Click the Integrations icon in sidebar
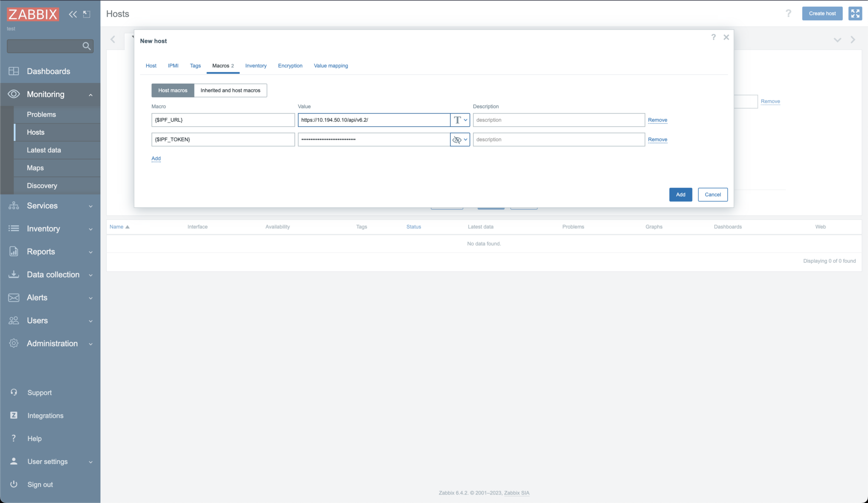 pos(14,415)
